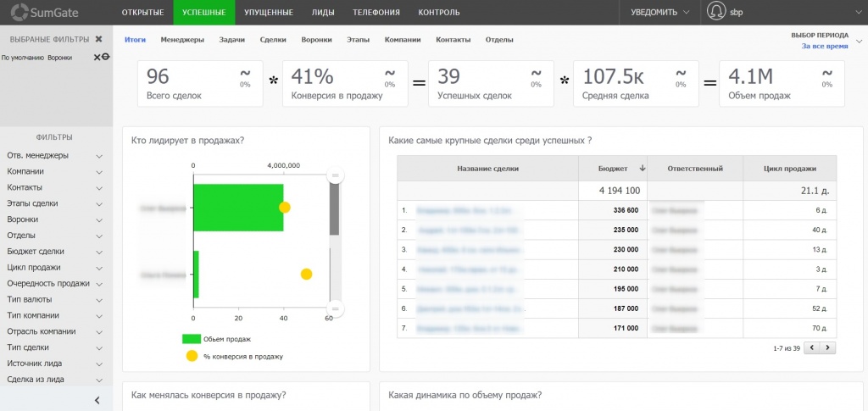Sort by the Бюджет column arrow
Viewport: 868px width, 411px height.
point(643,169)
